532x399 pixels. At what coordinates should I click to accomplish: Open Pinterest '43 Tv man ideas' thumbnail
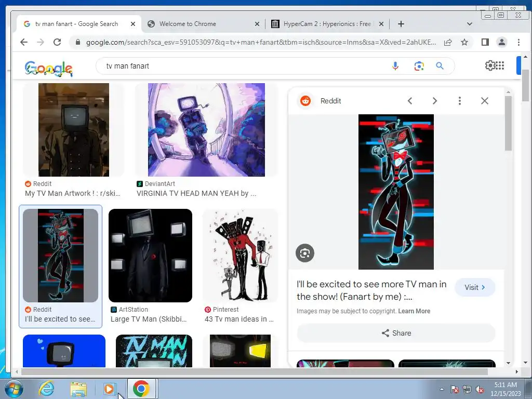coord(240,256)
